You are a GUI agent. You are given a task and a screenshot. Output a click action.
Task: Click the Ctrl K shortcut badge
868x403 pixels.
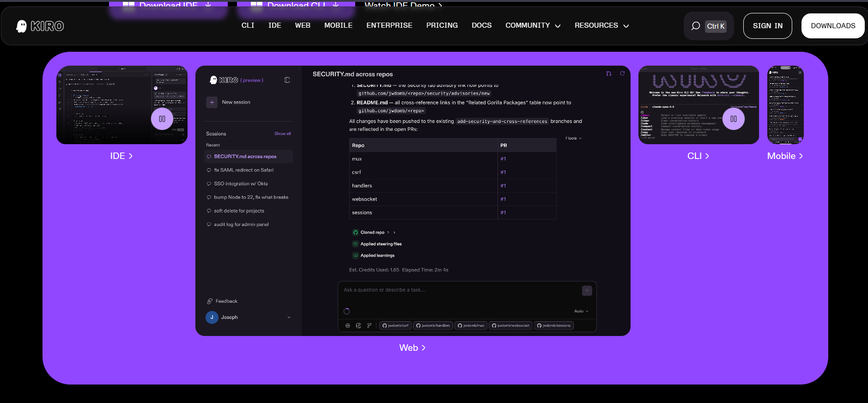(716, 26)
